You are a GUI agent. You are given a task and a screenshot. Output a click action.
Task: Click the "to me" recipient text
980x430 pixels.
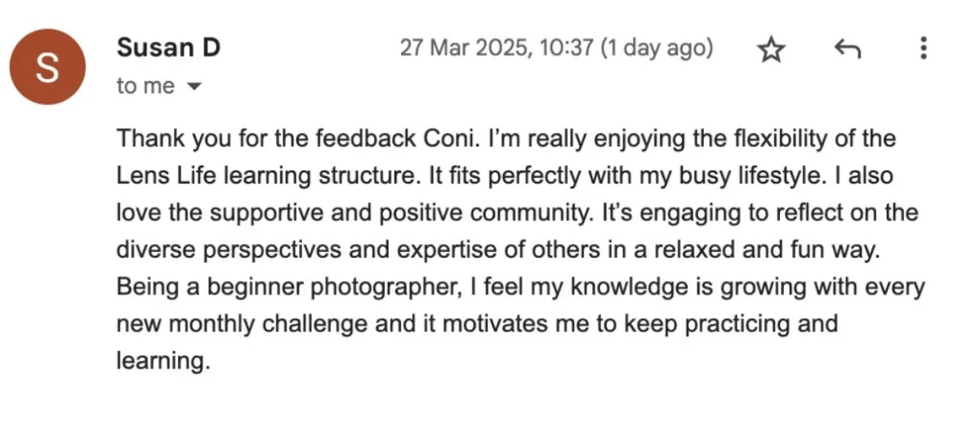[145, 86]
